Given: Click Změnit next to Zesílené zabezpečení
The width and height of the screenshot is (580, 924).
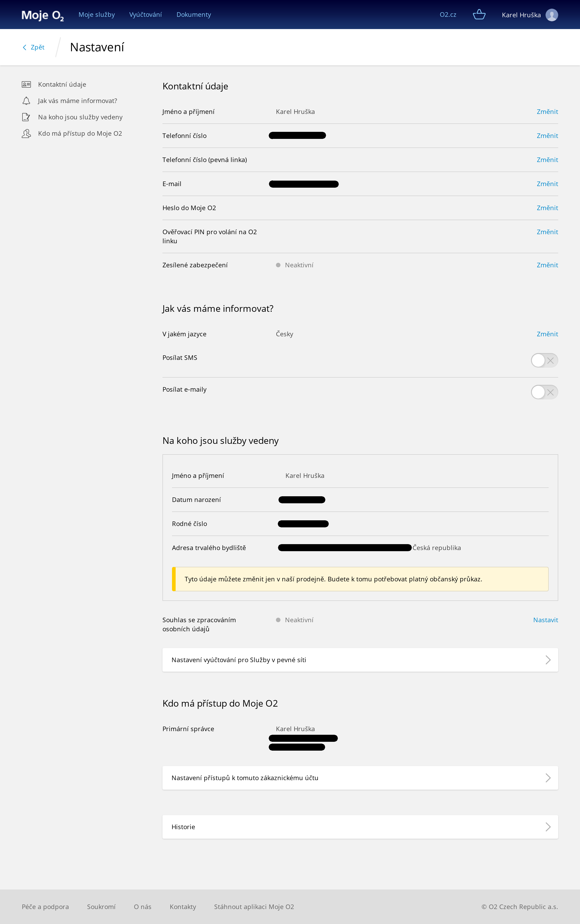Looking at the screenshot, I should tap(547, 265).
